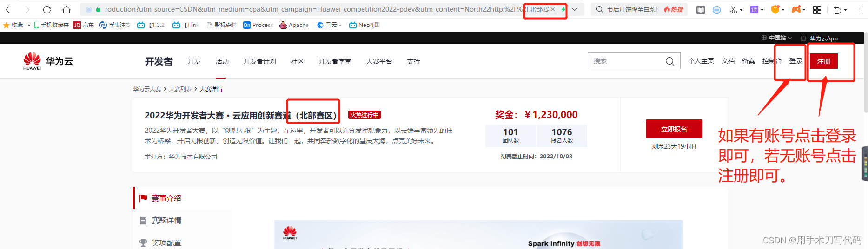Click the game controller extension icon
Viewport: 868px width, 249px height.
point(796,9)
